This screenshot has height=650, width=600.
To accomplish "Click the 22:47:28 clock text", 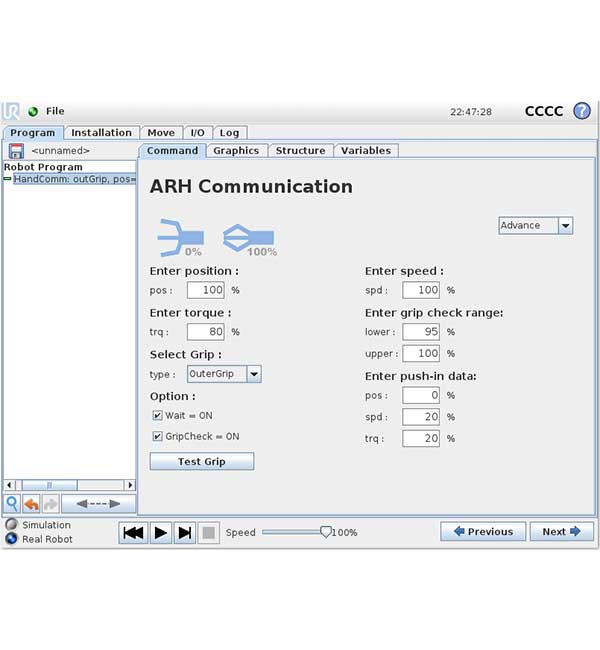I will coord(471,112).
